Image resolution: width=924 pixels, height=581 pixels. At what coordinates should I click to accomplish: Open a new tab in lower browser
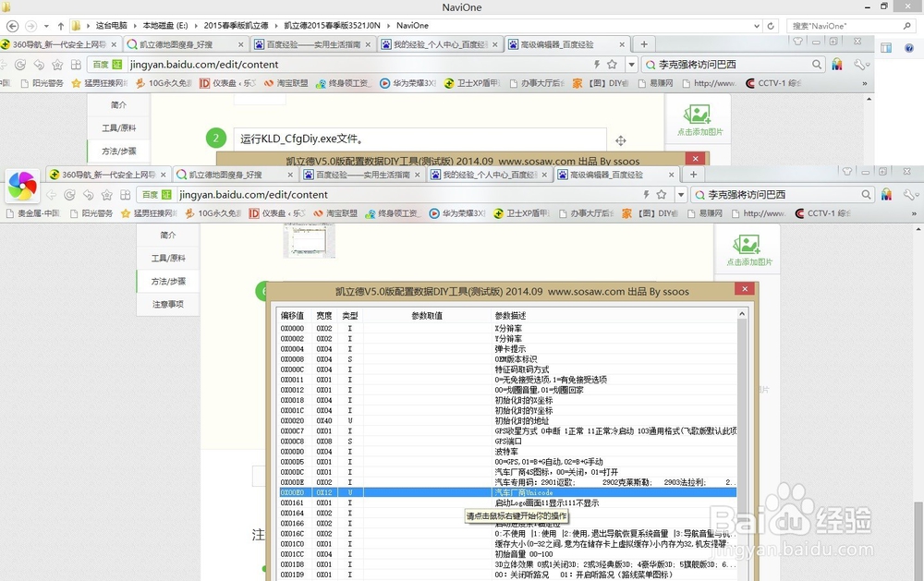click(x=694, y=175)
